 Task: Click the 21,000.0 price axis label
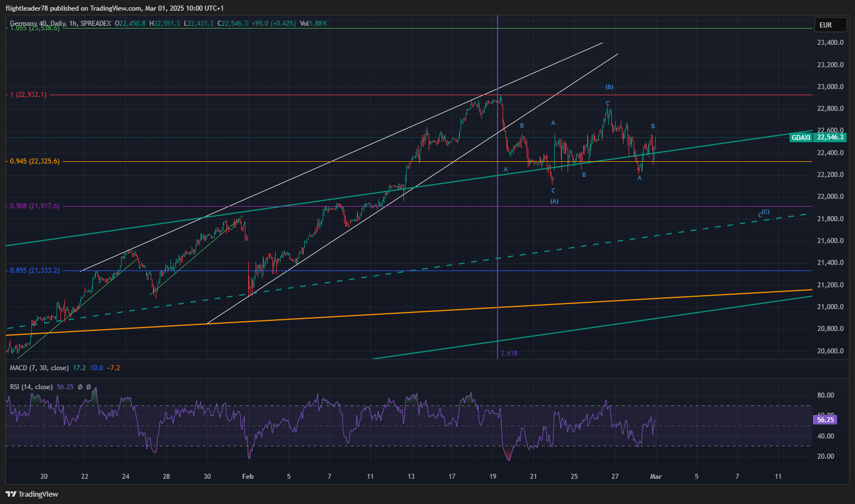(830, 307)
